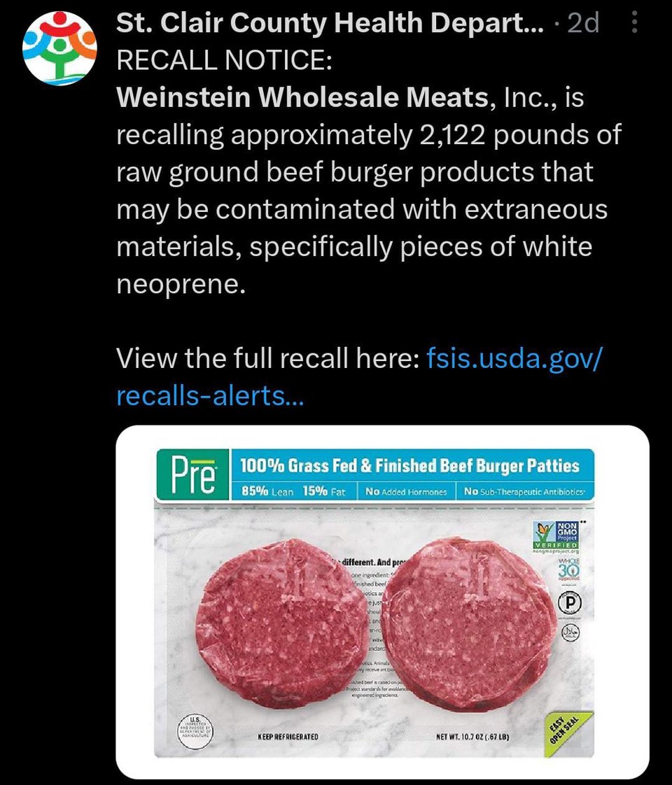Screen dimensions: 672x785
Task: Click the 2d post timestamp
Action: tap(583, 24)
